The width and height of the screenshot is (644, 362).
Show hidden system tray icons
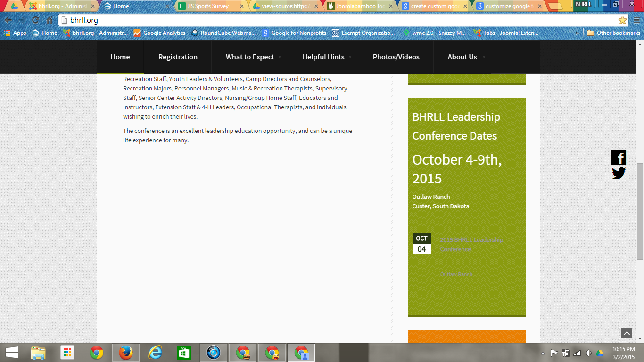pos(543,353)
